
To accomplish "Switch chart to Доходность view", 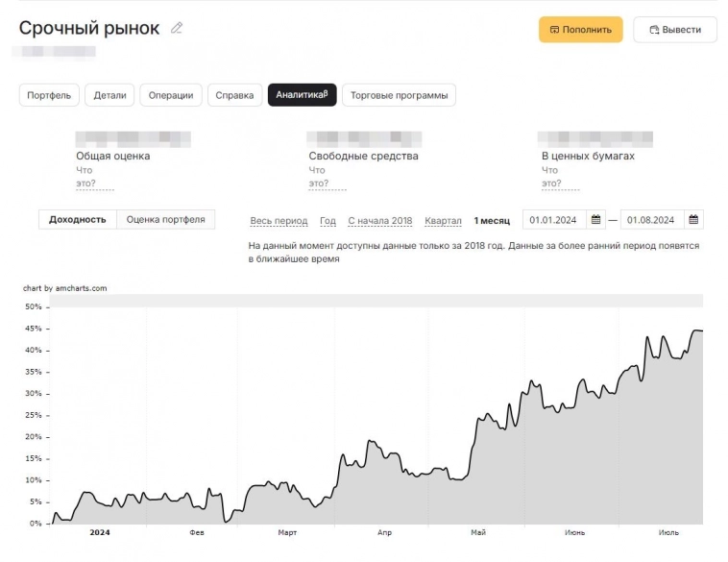I will click(x=78, y=220).
